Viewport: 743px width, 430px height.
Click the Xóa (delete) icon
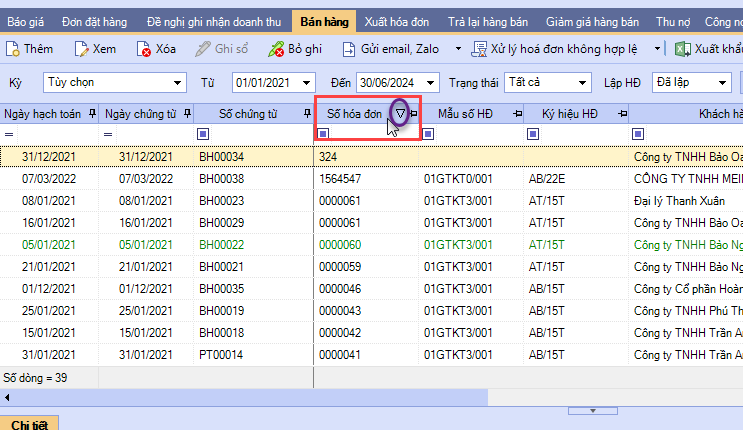point(144,49)
